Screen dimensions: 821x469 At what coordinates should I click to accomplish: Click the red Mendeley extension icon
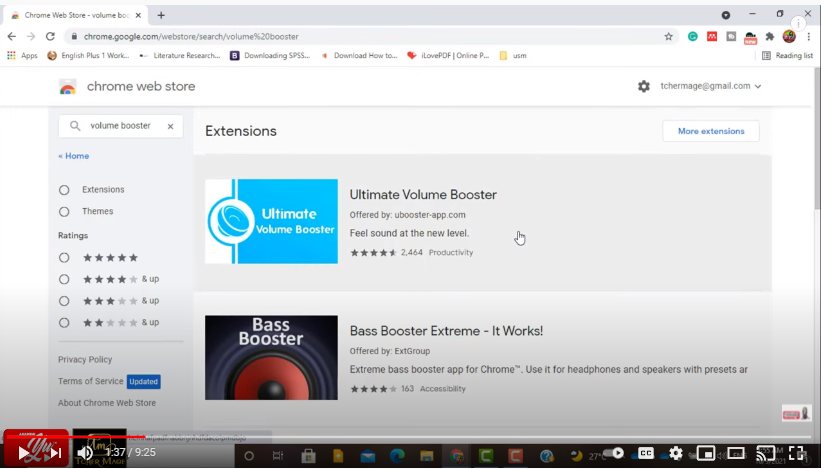[712, 36]
